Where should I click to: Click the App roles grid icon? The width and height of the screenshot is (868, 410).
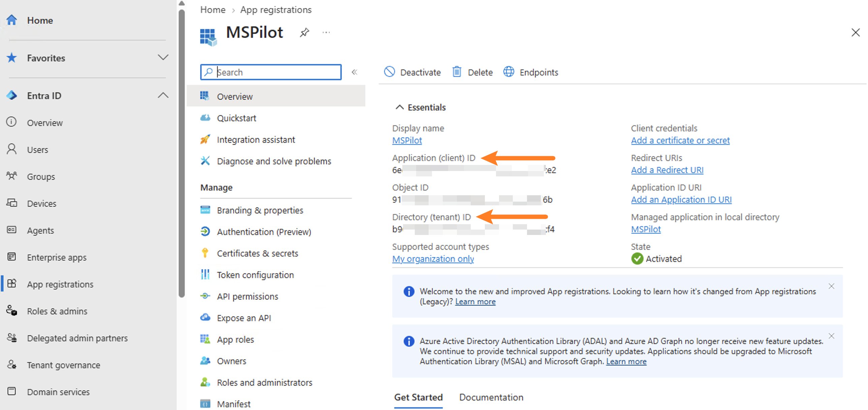[x=205, y=339]
